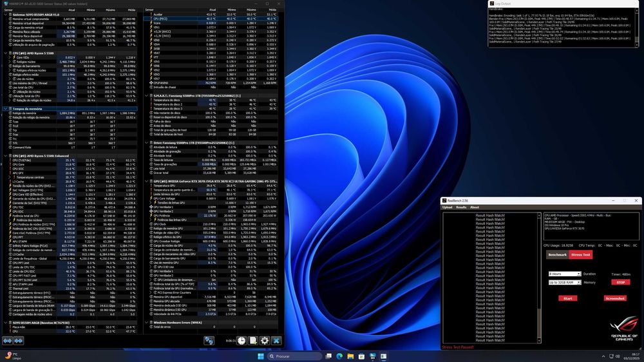This screenshot has width=644, height=362.
Task: Select the CPU (Tctl/Tdie) temperature row
Action: [x=70, y=160]
